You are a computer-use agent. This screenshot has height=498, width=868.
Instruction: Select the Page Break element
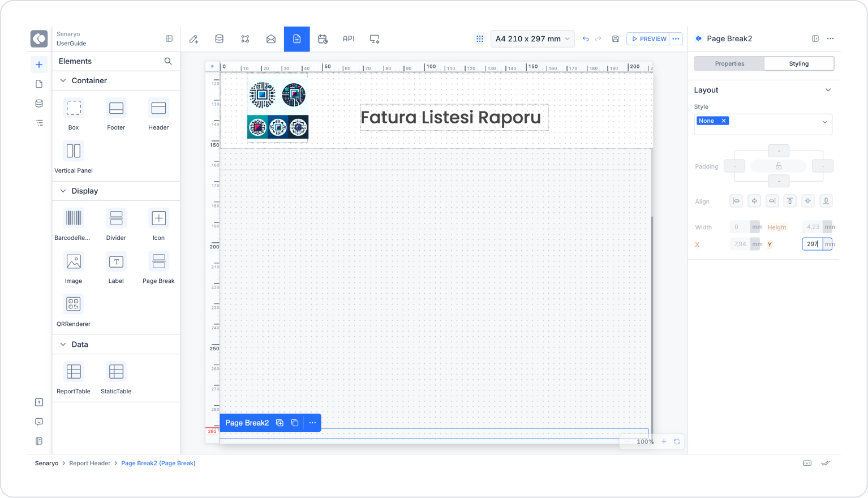[x=158, y=267]
